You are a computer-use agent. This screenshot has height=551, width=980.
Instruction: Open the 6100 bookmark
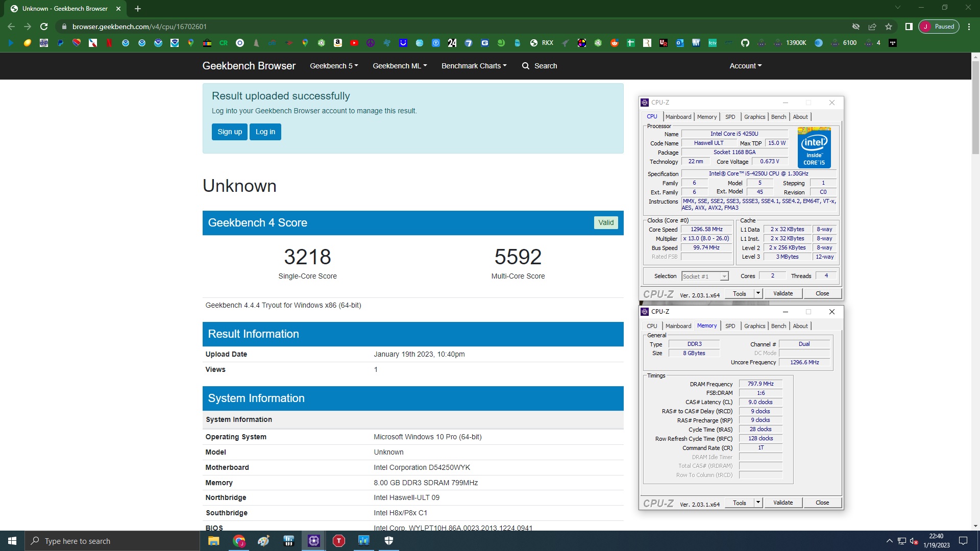click(x=844, y=43)
